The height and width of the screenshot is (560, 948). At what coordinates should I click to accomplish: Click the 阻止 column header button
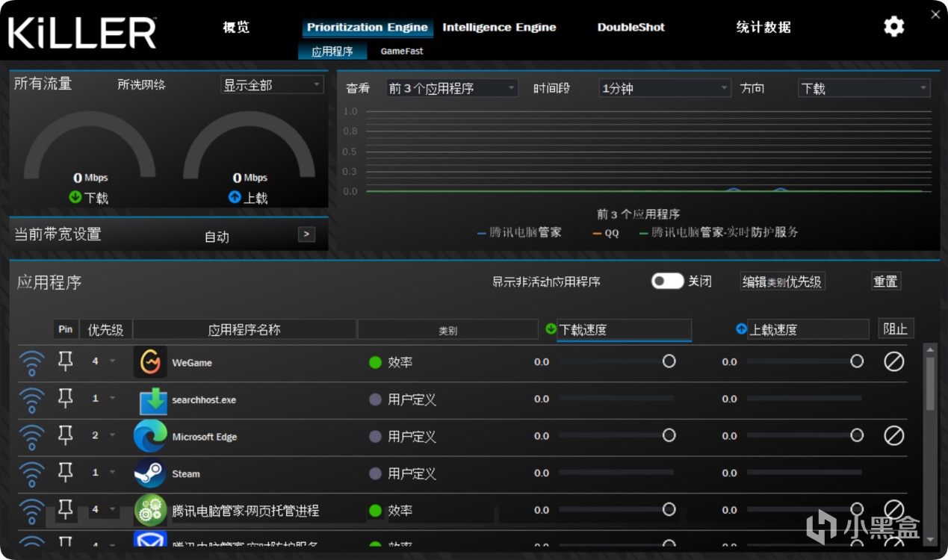coord(896,329)
